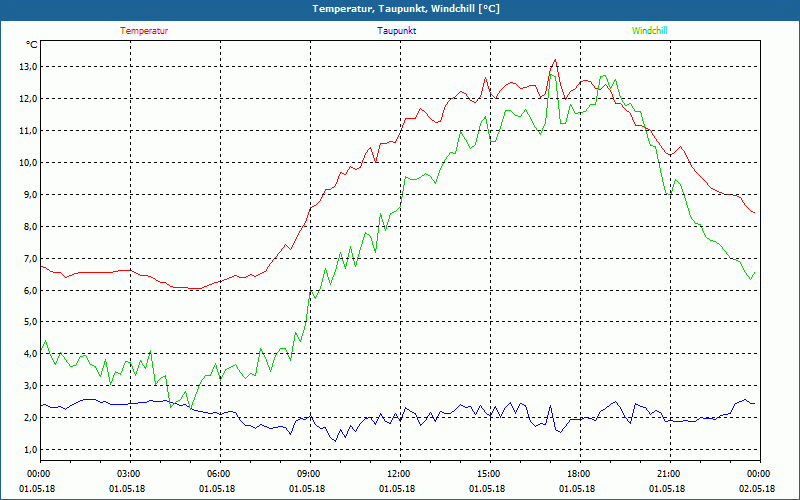Viewport: 800px width, 500px height.
Task: Click the blue Taupunkt legend label
Action: pos(396,31)
